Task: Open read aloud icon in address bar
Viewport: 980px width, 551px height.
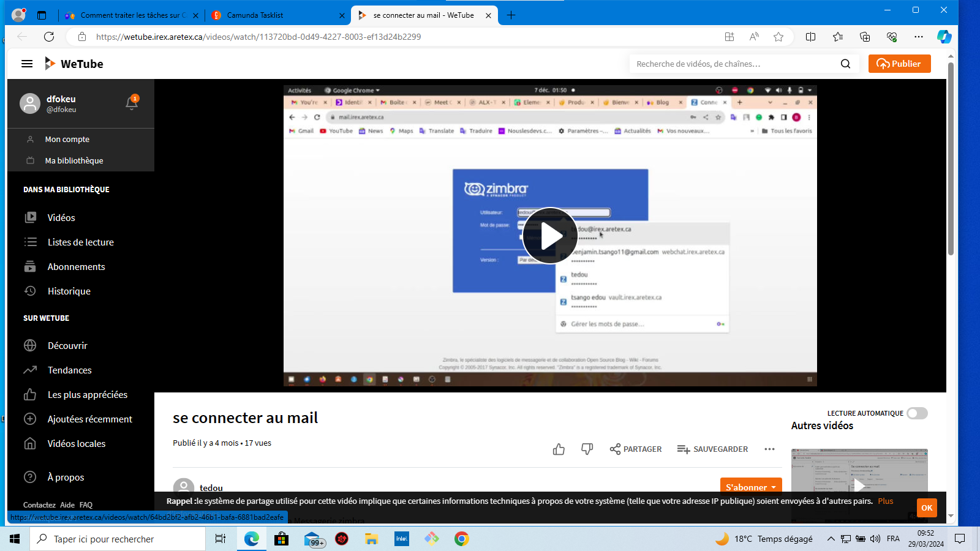Action: [x=754, y=37]
